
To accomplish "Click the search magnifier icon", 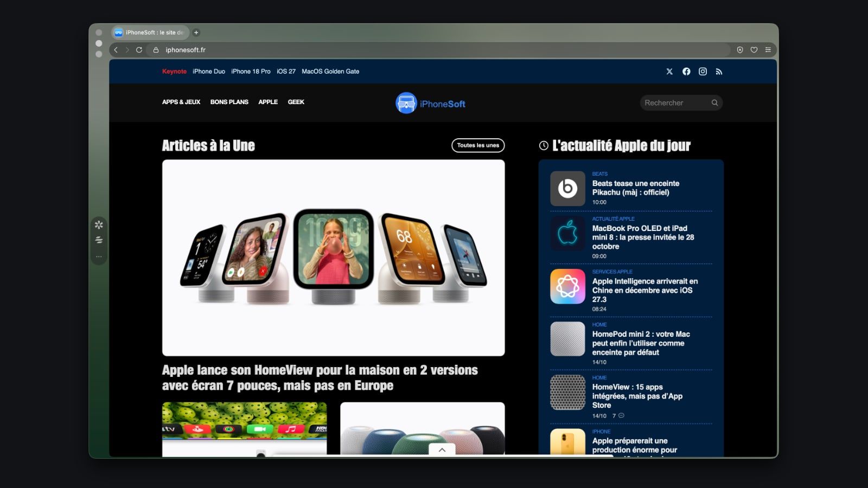I will [714, 102].
